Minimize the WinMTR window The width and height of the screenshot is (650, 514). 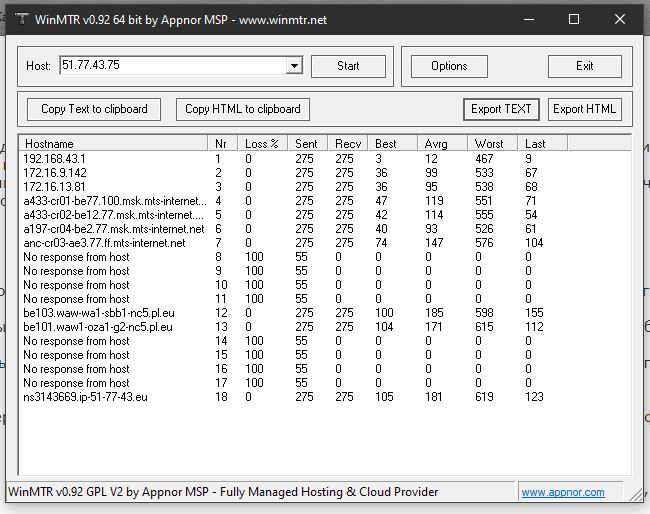(528, 19)
